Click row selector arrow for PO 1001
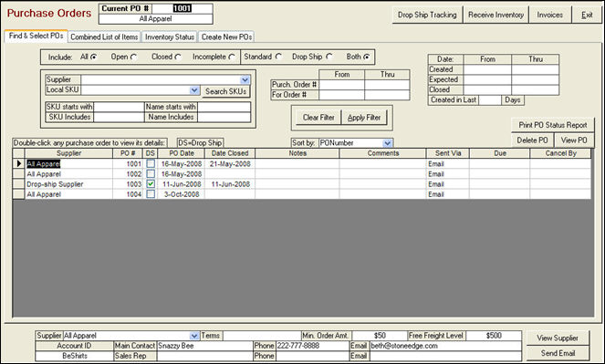 point(19,164)
